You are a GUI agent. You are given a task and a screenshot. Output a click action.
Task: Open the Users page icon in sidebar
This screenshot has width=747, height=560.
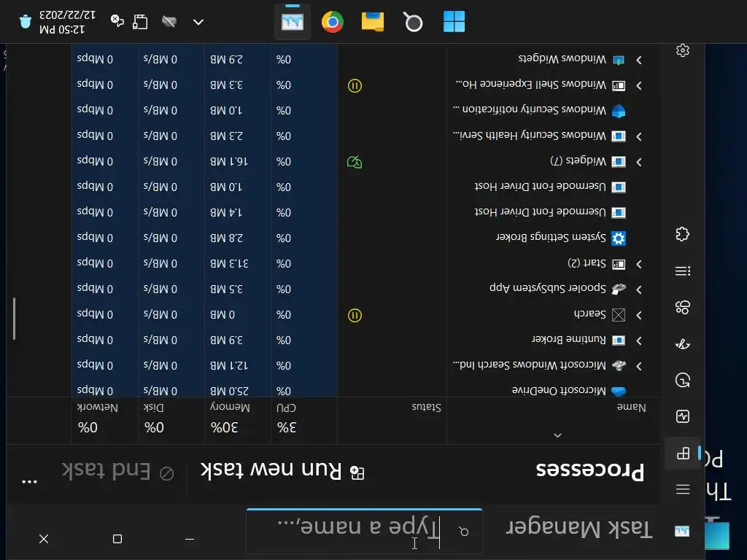683,307
